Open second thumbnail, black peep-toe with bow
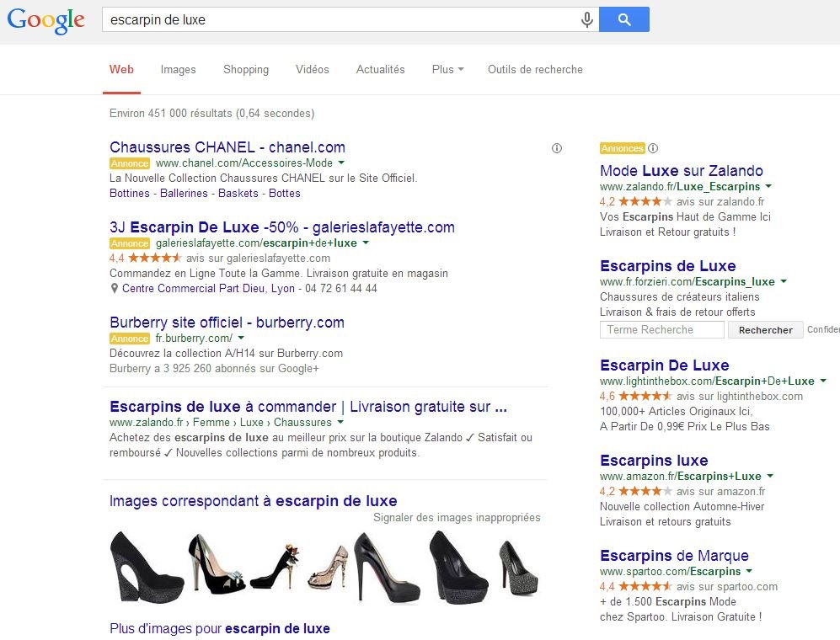 (x=217, y=564)
